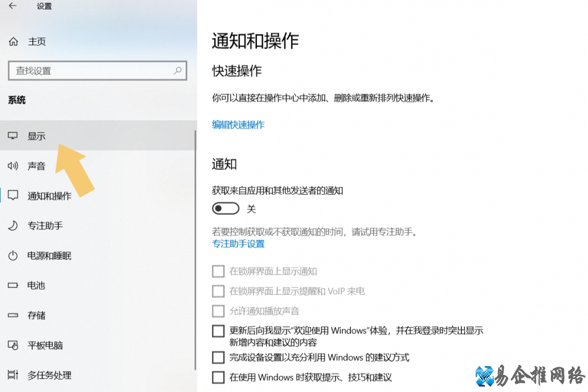Select the 专注助手 (Focus Assist) icon
588x392 pixels.
tap(13, 225)
